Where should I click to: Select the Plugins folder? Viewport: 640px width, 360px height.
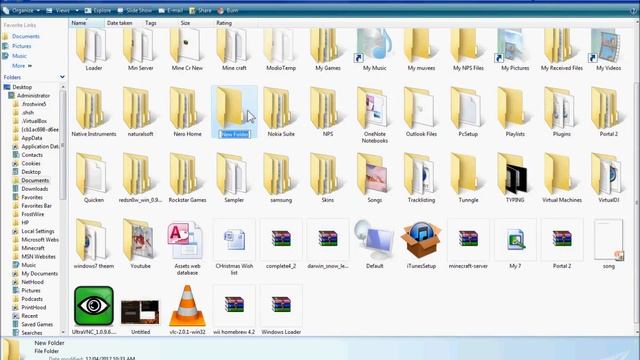tap(562, 111)
